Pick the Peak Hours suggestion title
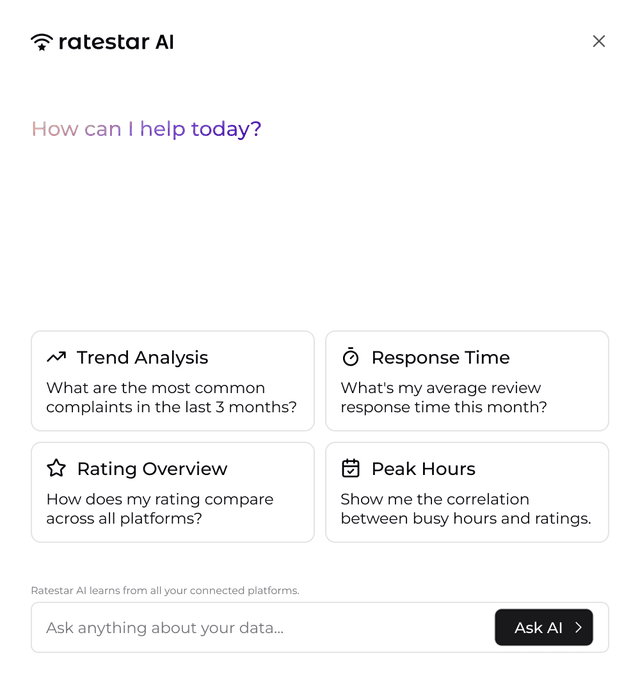The height and width of the screenshot is (694, 640). pos(423,469)
